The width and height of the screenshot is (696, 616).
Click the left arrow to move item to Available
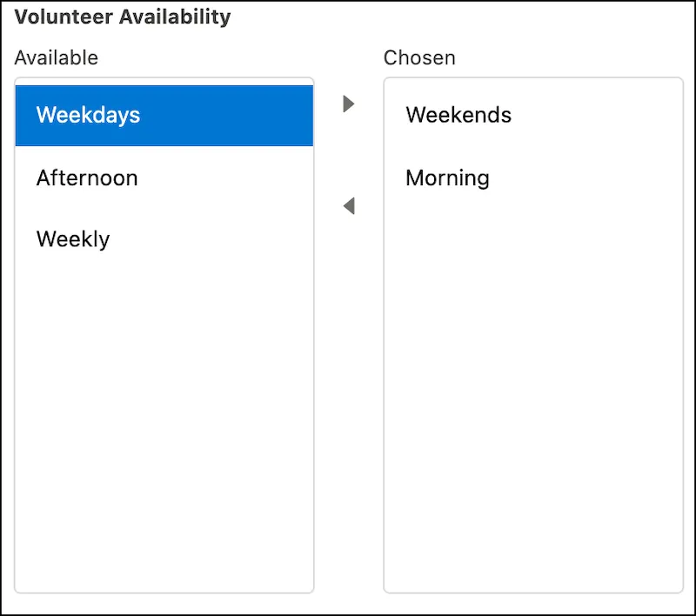pyautogui.click(x=349, y=206)
